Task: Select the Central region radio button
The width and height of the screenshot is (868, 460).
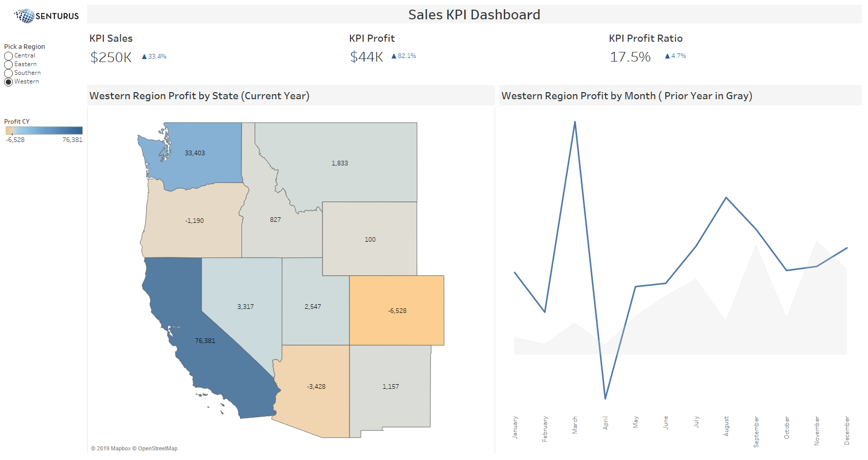Action: pos(9,55)
